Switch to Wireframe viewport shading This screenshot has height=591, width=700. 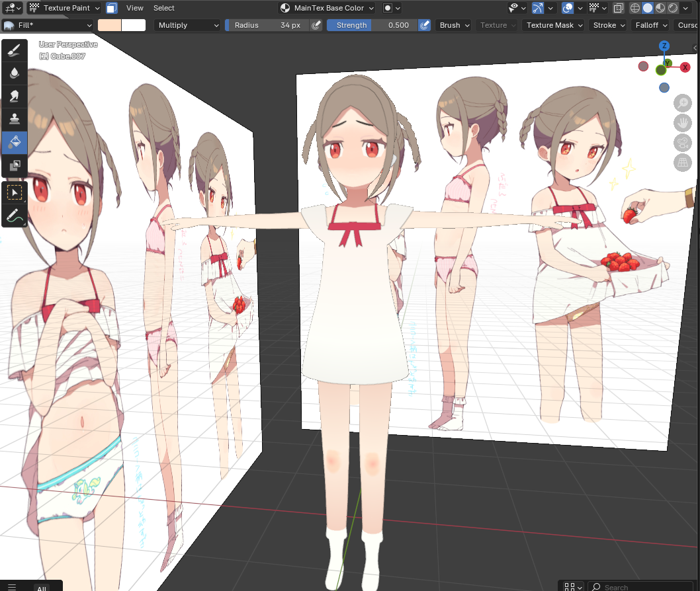(x=634, y=8)
